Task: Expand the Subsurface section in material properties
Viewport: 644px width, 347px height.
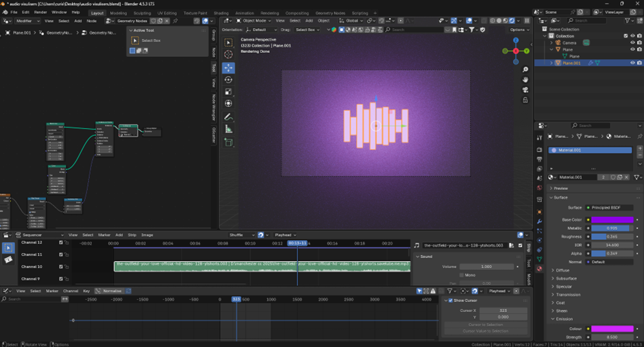Action: click(x=565, y=278)
